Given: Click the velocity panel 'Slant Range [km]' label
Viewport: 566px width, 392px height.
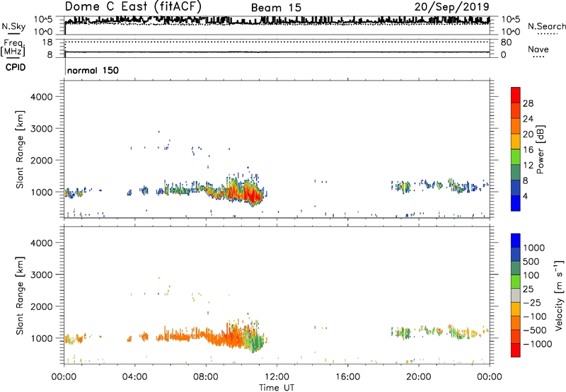Looking at the screenshot, I should (x=20, y=296).
